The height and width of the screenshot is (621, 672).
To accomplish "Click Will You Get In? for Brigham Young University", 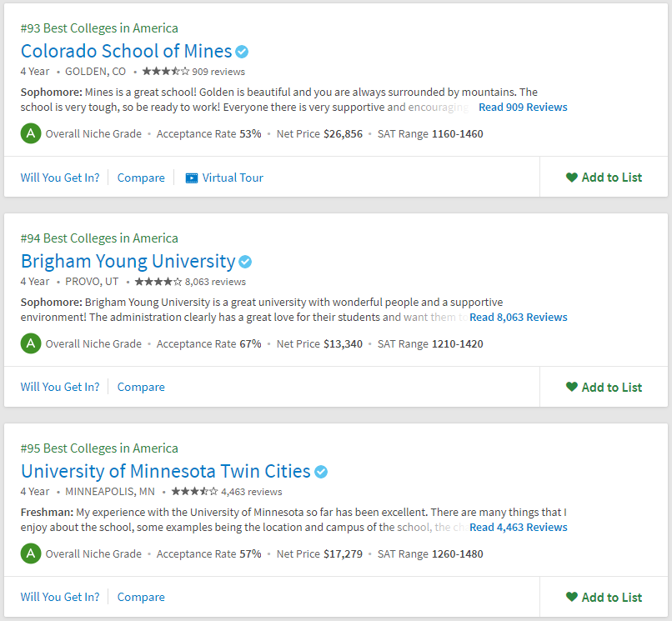I will pyautogui.click(x=60, y=387).
